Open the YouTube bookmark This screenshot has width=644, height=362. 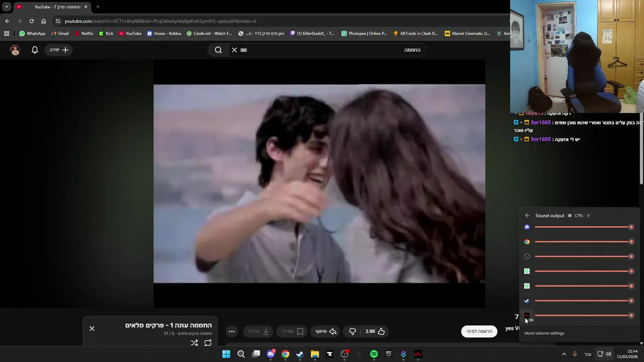click(130, 34)
